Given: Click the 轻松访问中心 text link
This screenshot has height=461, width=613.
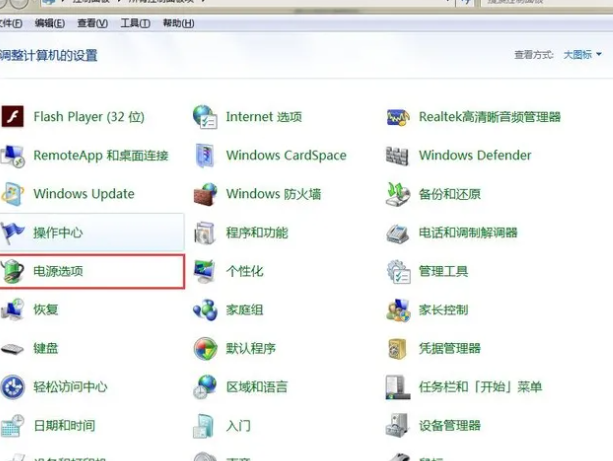Looking at the screenshot, I should (x=70, y=387).
